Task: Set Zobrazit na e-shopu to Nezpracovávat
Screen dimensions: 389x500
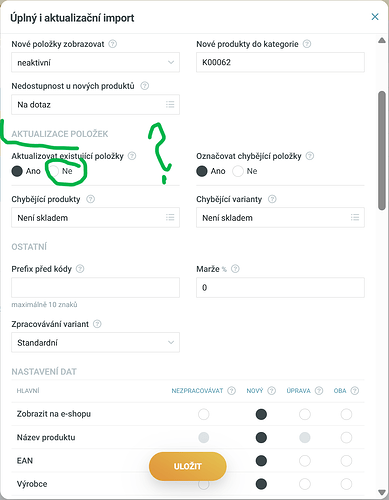Action: (x=203, y=414)
